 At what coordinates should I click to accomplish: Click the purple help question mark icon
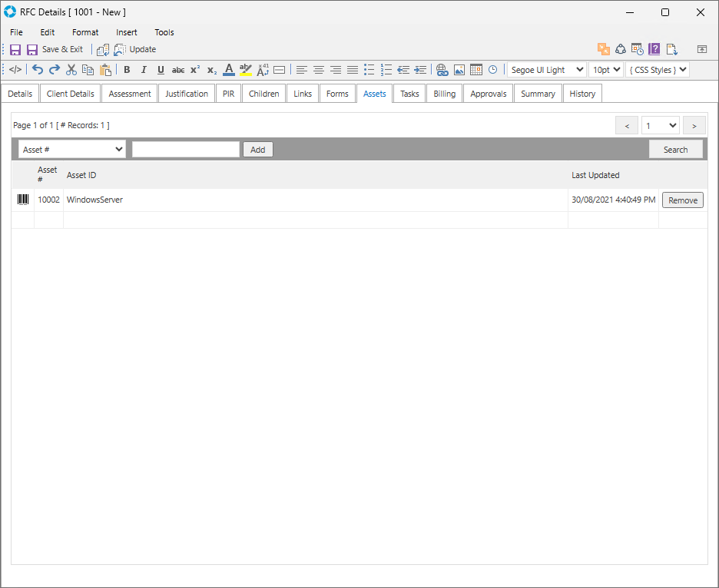click(654, 49)
